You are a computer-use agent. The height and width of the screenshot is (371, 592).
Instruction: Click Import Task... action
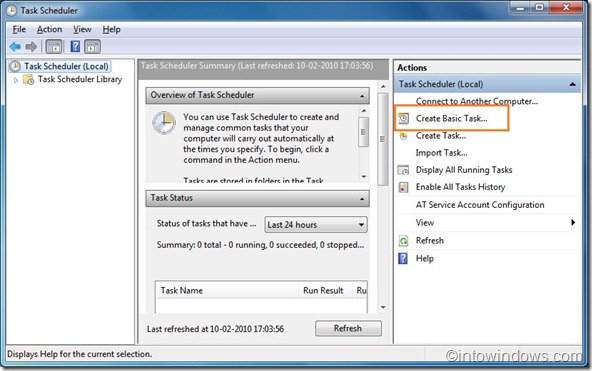coord(441,153)
